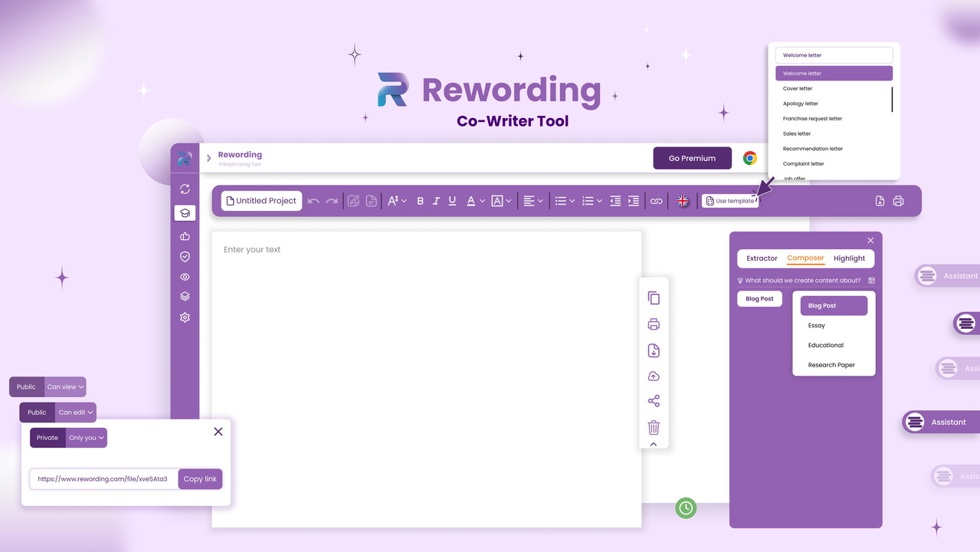Image resolution: width=980 pixels, height=552 pixels.
Task: Switch to the Extractor tab
Action: point(762,258)
